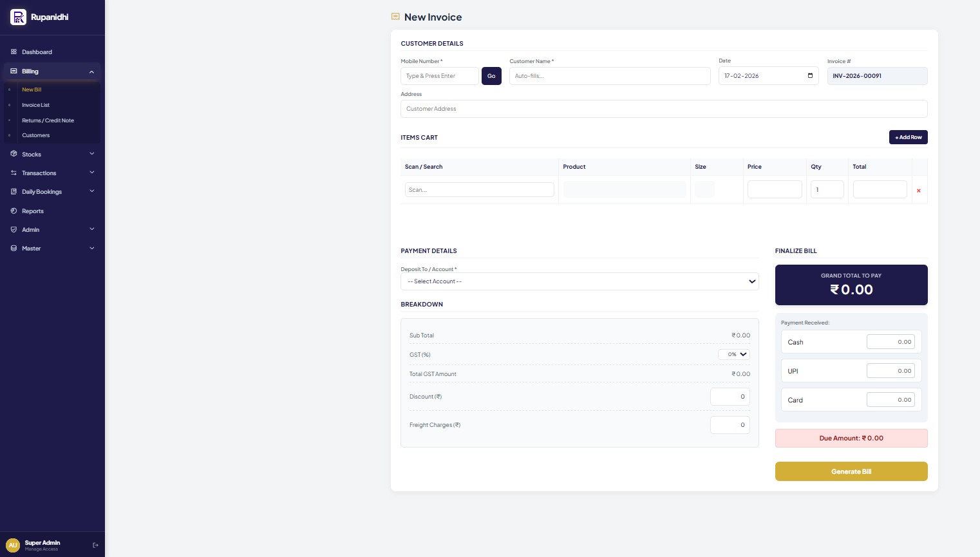Screen dimensions: 980x557
Task: Remove the cart row with red X
Action: [918, 191]
